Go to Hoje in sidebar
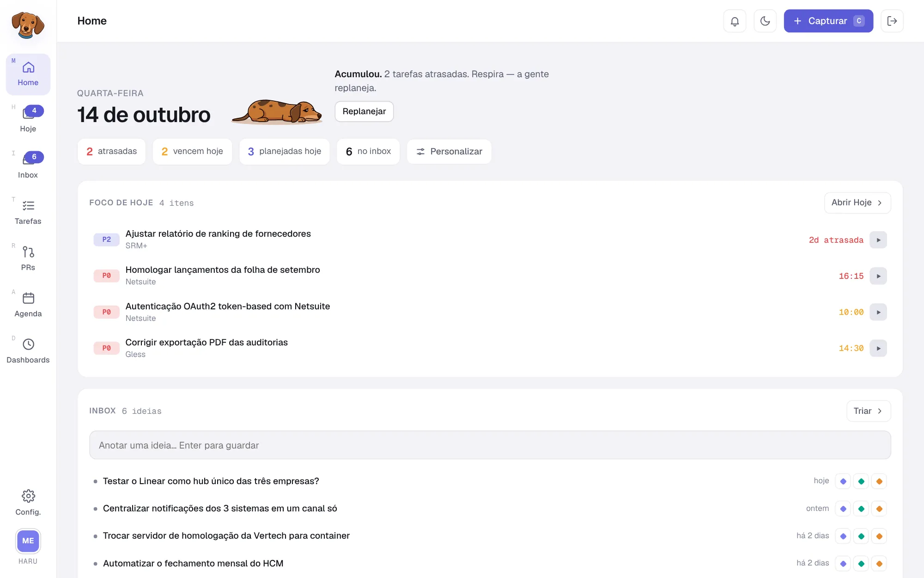The width and height of the screenshot is (924, 578). pyautogui.click(x=28, y=120)
